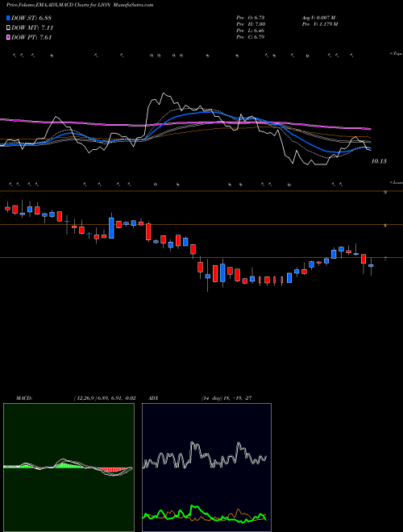Open the green MACD histogram chart panel
Viewport: 403px width, 532px height.
point(69,468)
